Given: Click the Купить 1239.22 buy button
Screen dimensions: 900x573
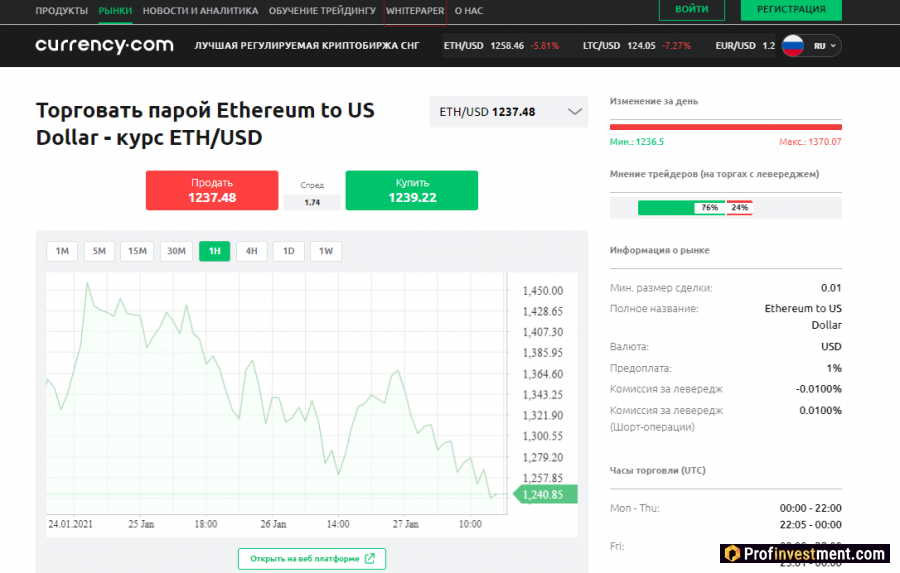Looking at the screenshot, I should coord(412,190).
